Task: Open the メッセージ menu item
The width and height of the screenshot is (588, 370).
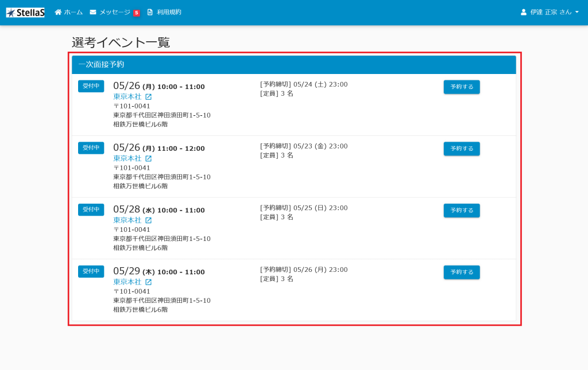Action: [114, 12]
